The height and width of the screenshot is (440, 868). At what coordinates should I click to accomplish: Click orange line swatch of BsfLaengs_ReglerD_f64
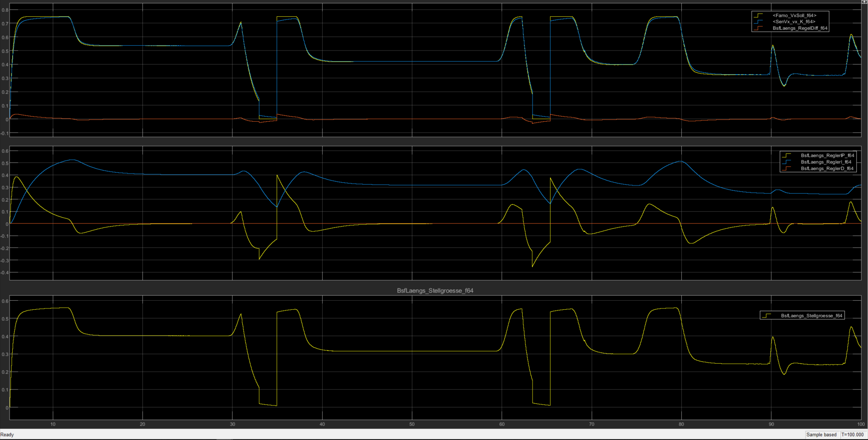click(787, 169)
